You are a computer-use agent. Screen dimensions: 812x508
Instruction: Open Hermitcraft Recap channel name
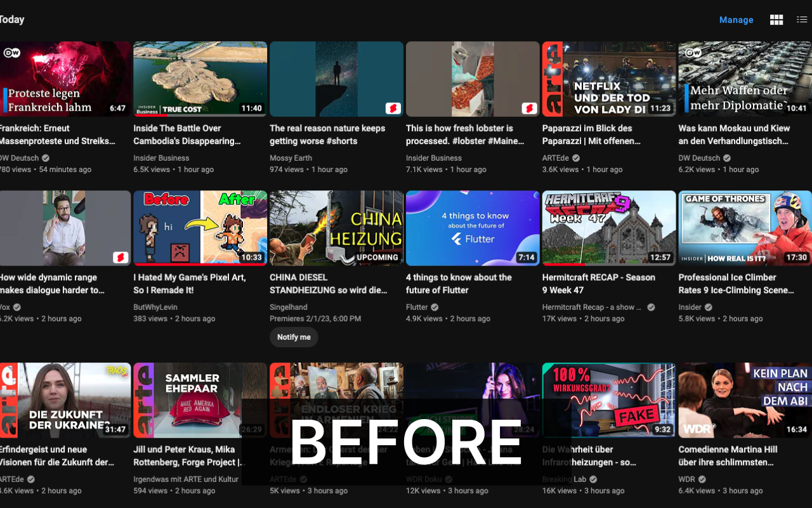pyautogui.click(x=593, y=307)
